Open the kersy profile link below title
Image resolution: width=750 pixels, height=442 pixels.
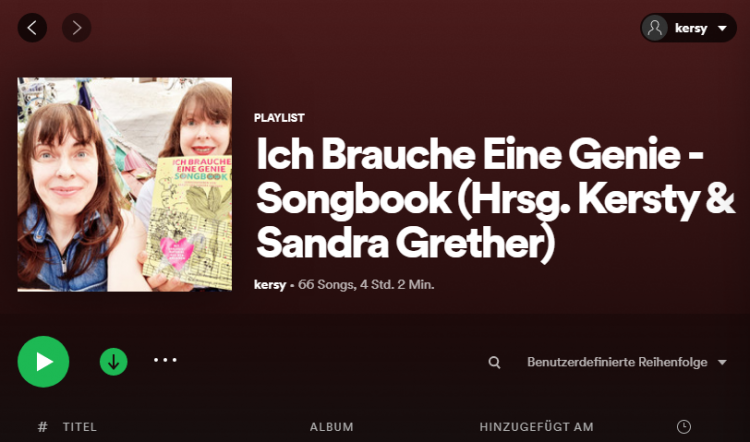coord(270,285)
